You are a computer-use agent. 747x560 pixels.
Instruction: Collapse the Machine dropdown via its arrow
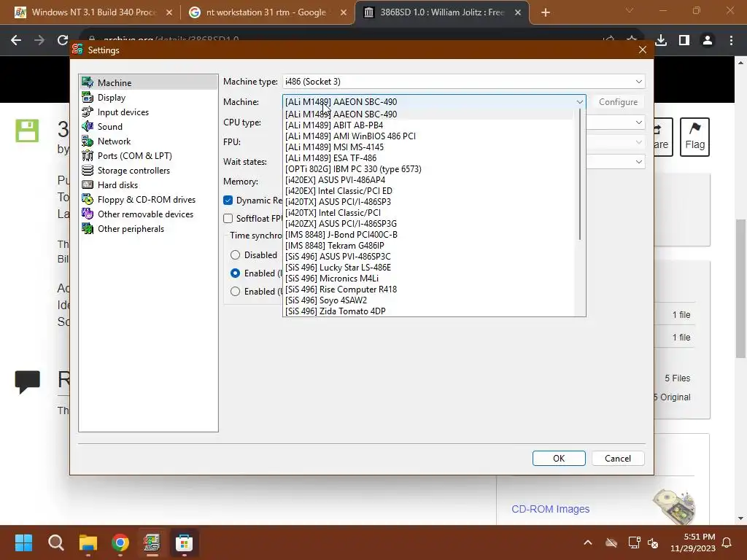tap(579, 102)
